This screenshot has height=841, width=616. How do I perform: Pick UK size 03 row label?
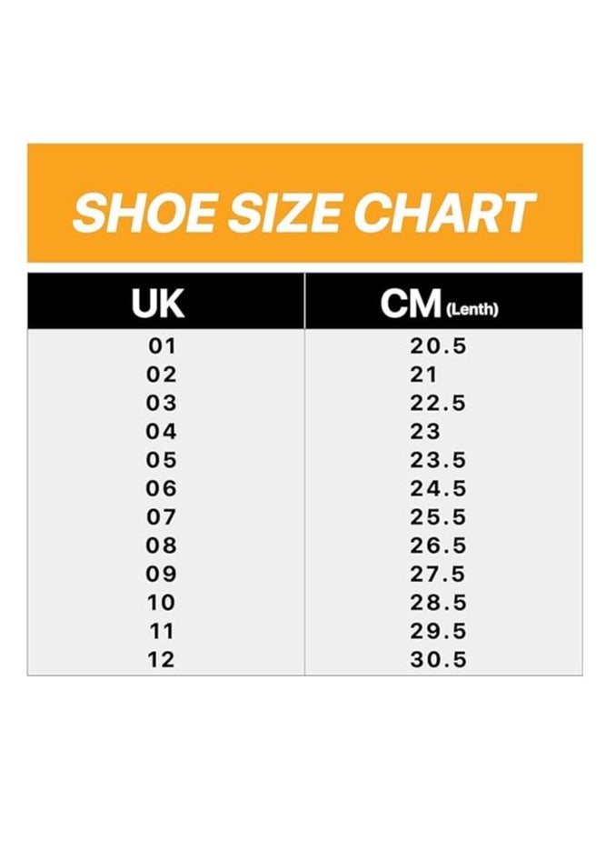[x=162, y=403]
